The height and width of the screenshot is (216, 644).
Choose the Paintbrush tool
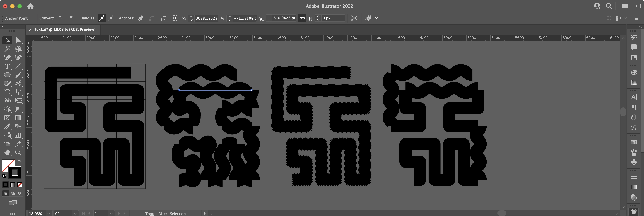click(x=18, y=75)
